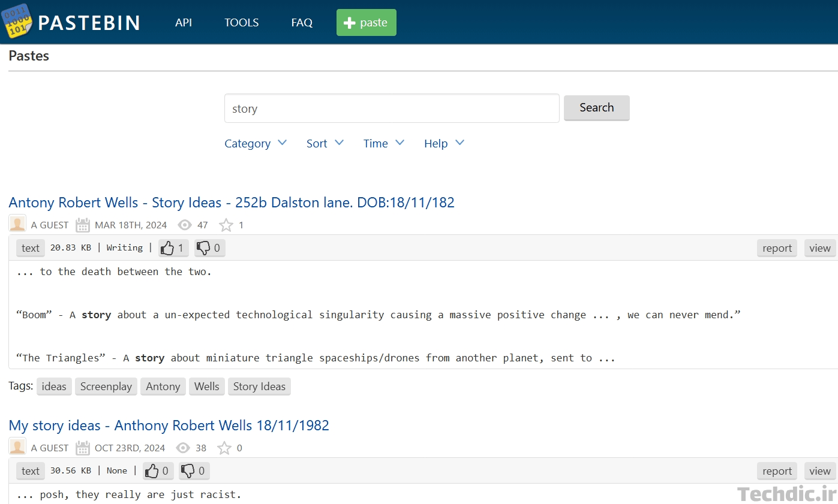Image resolution: width=838 pixels, height=504 pixels.
Task: Click the 'Screenplay' tag
Action: point(106,387)
